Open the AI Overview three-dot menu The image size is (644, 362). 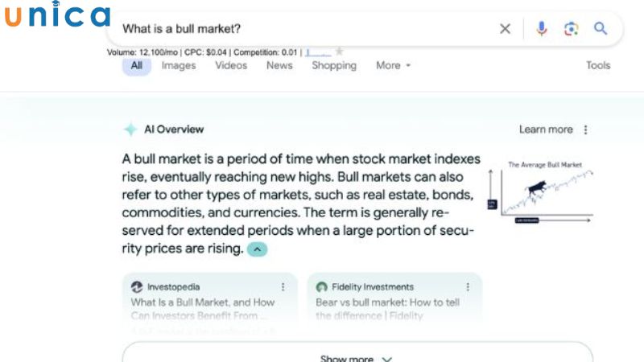(586, 130)
